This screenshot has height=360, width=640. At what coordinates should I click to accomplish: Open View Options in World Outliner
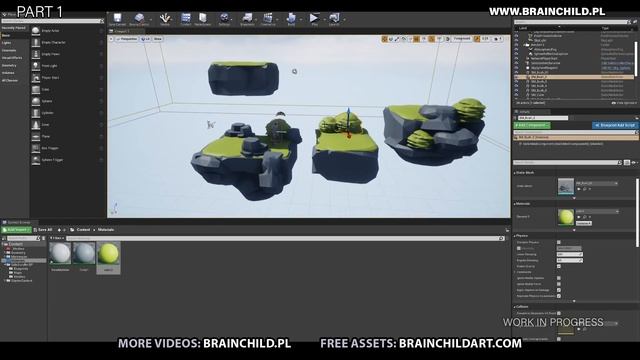pos(624,103)
